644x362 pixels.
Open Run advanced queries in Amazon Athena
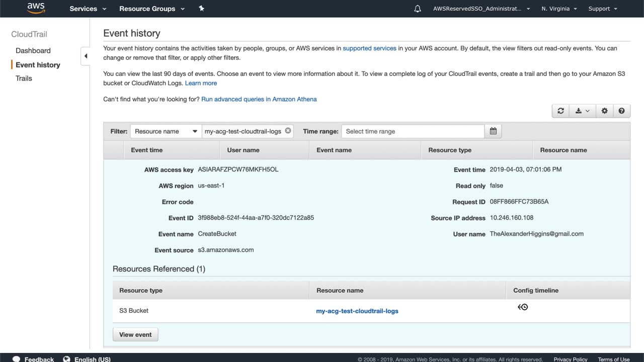point(259,99)
